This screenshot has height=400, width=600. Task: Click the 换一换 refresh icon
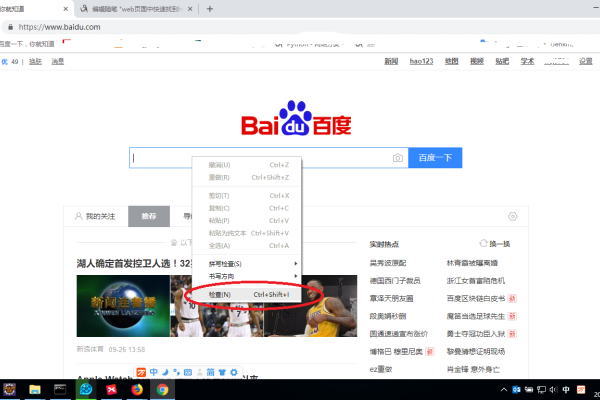pyautogui.click(x=483, y=243)
